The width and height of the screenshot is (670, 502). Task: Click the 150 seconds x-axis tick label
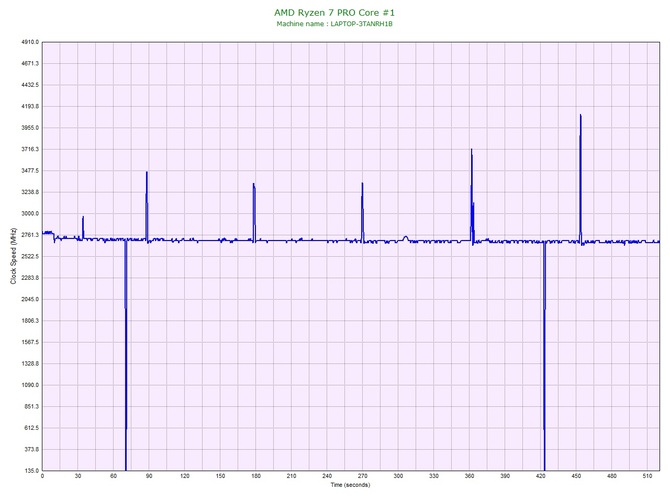click(220, 476)
